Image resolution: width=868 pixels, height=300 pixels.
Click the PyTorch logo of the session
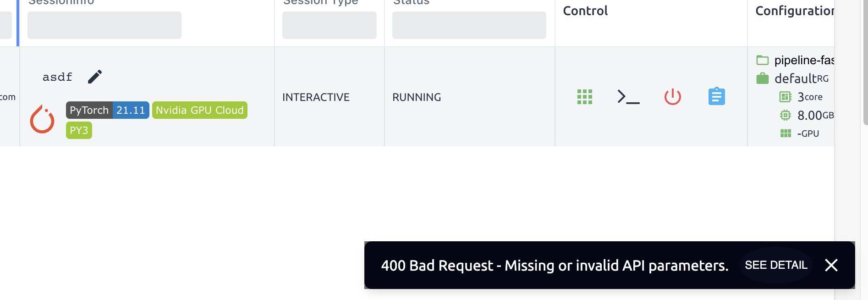[x=42, y=118]
